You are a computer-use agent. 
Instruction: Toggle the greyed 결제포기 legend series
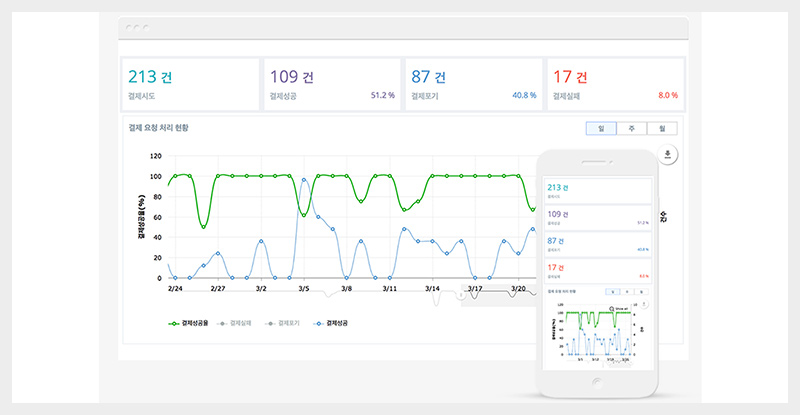point(285,324)
